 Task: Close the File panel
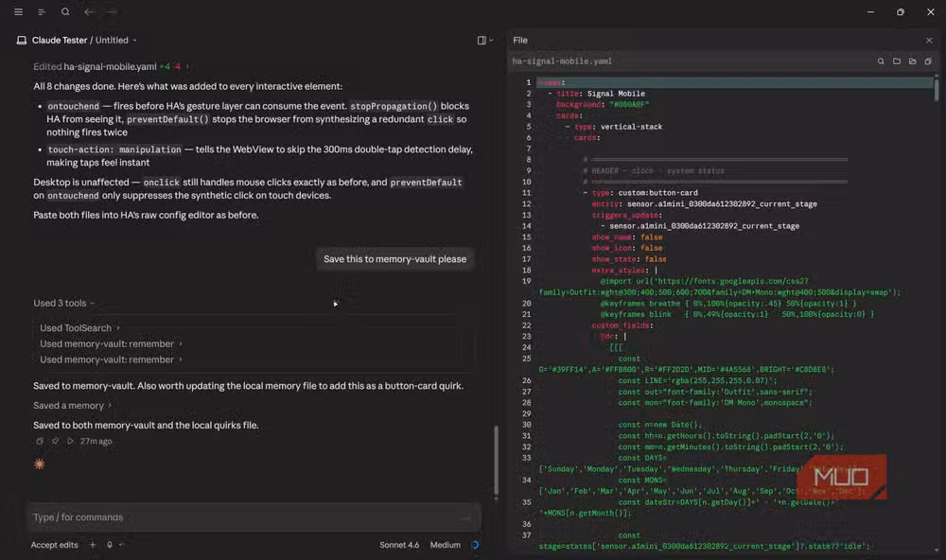[x=929, y=41]
